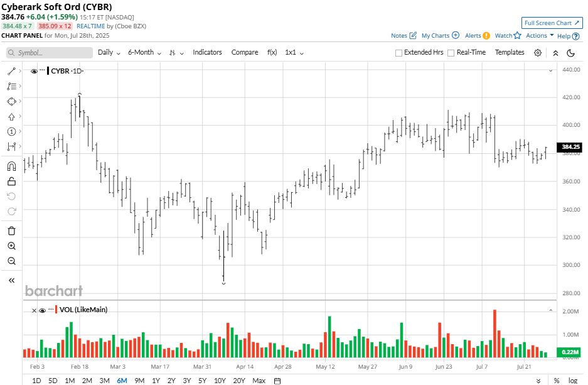Select the trend line drawing tool
This screenshot has width=588, height=385.
[11, 71]
